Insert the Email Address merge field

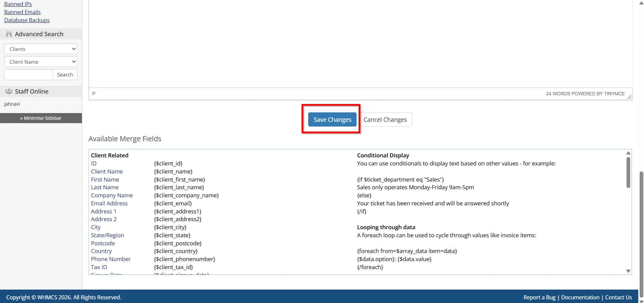[109, 203]
